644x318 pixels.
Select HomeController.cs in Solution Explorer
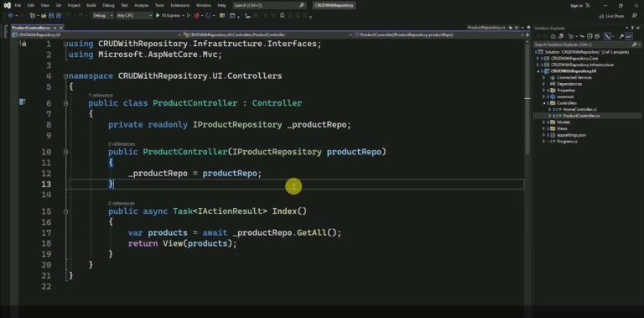coord(579,110)
